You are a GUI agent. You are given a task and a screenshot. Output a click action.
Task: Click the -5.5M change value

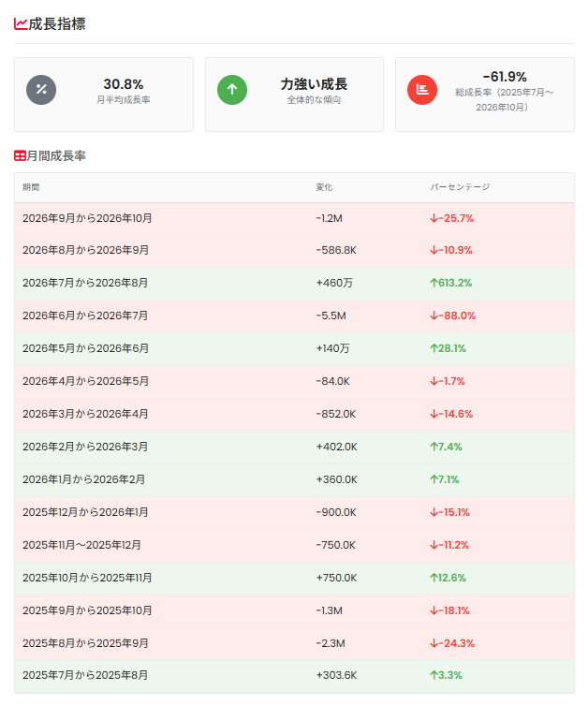pyautogui.click(x=331, y=316)
